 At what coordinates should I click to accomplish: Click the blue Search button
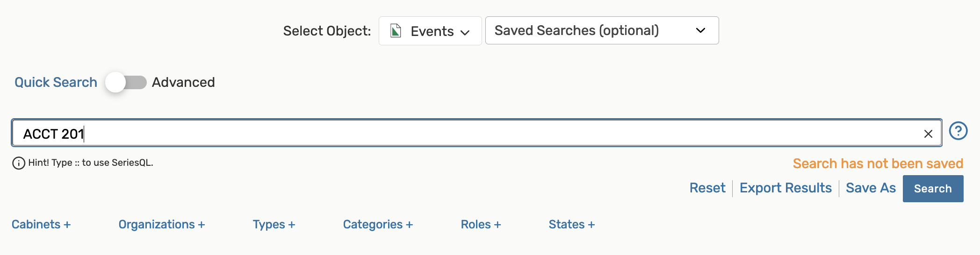933,189
